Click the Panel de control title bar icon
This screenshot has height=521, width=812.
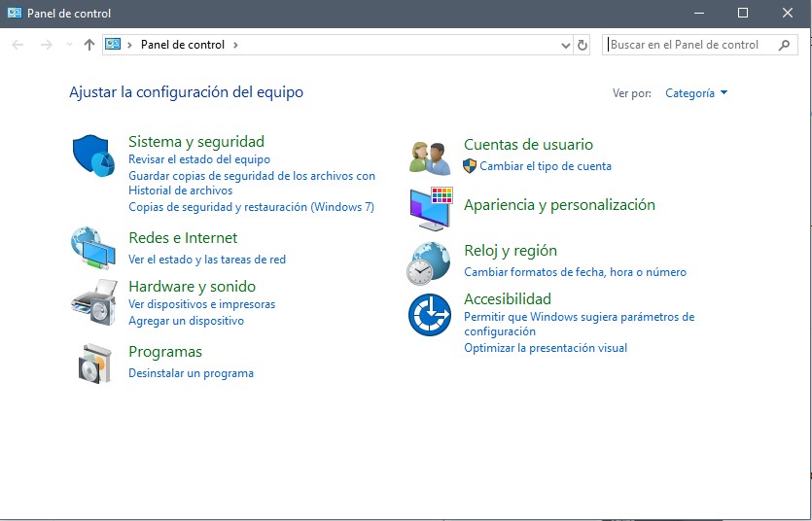tap(15, 13)
